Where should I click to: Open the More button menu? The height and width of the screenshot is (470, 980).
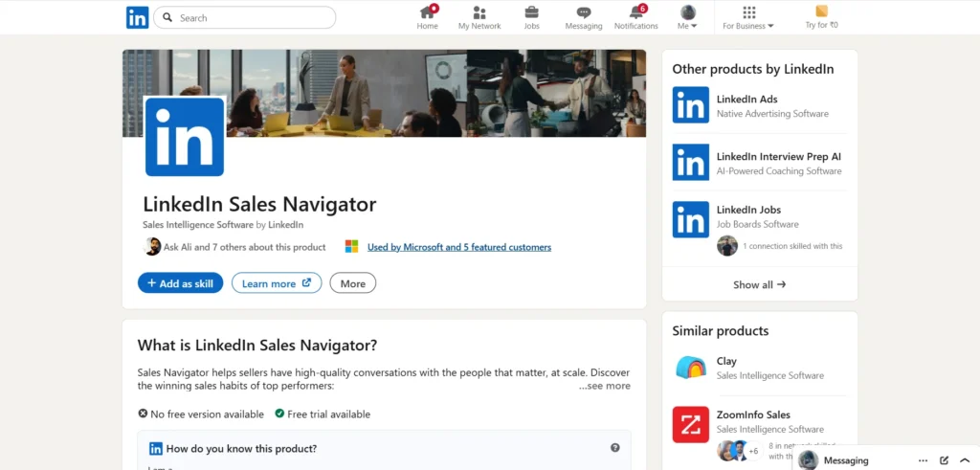point(352,283)
